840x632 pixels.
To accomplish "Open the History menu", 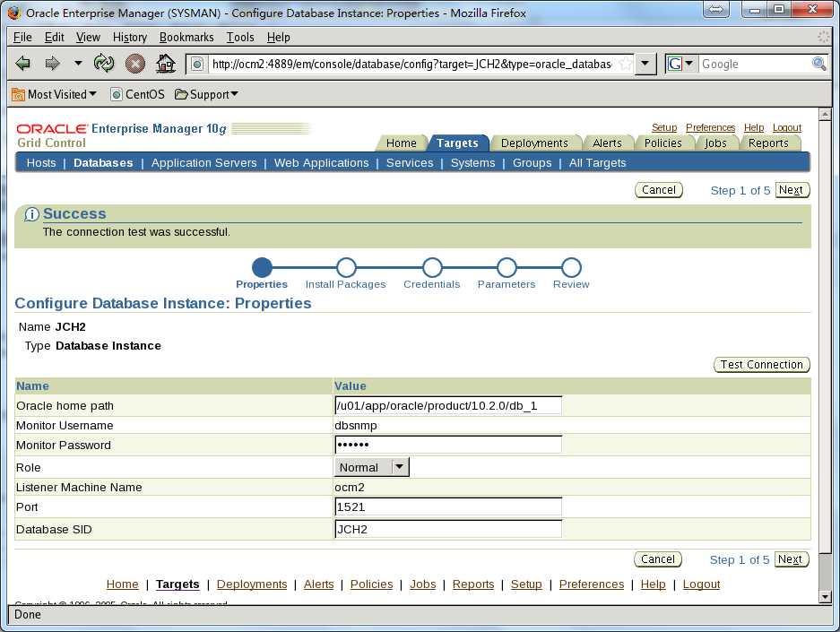I will pos(130,37).
